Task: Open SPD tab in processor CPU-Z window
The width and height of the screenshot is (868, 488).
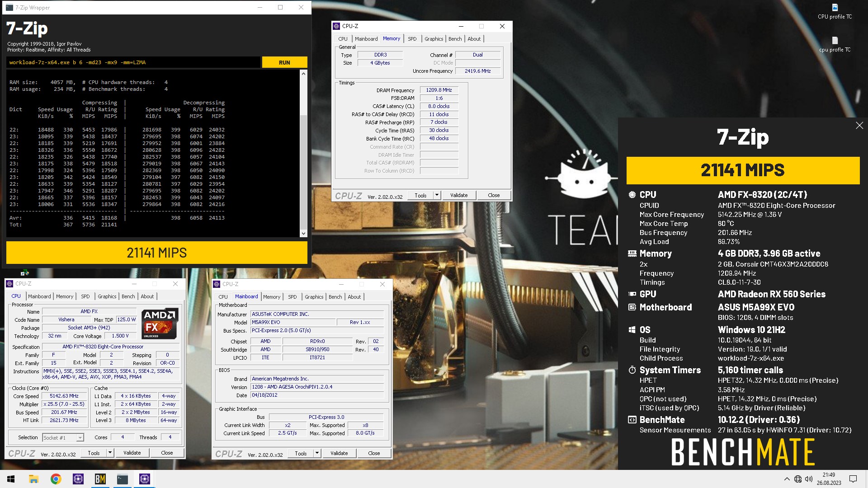Action: click(x=85, y=296)
